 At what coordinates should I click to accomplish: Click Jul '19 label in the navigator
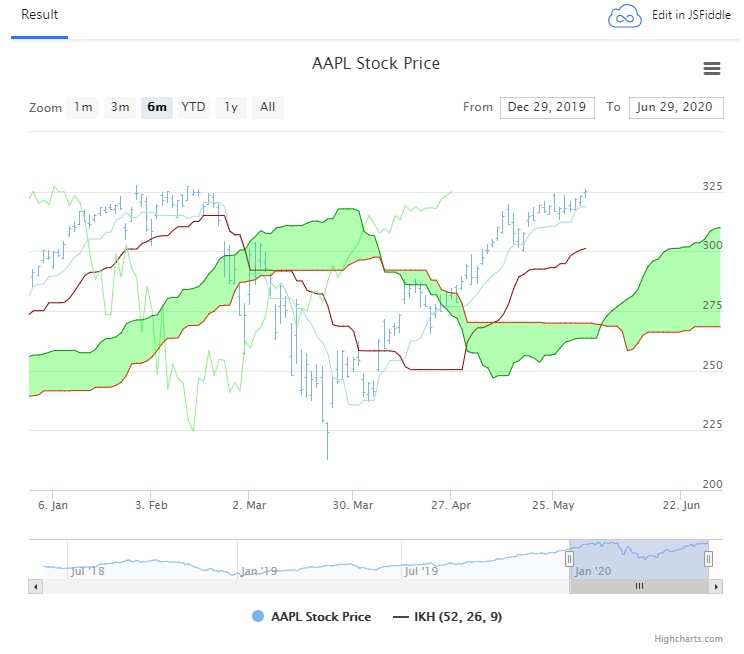421,571
